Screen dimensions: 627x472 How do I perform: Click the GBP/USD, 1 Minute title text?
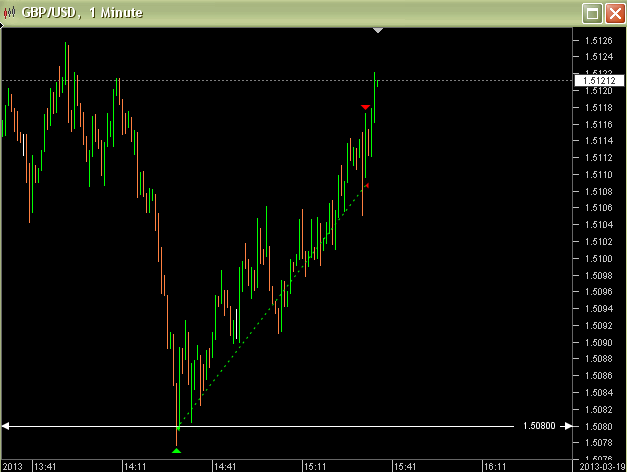pos(82,13)
